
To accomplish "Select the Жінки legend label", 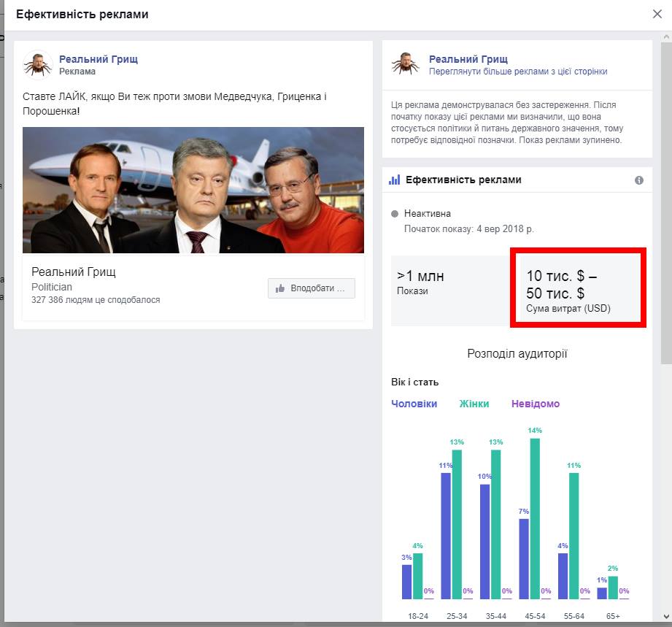I will (474, 404).
